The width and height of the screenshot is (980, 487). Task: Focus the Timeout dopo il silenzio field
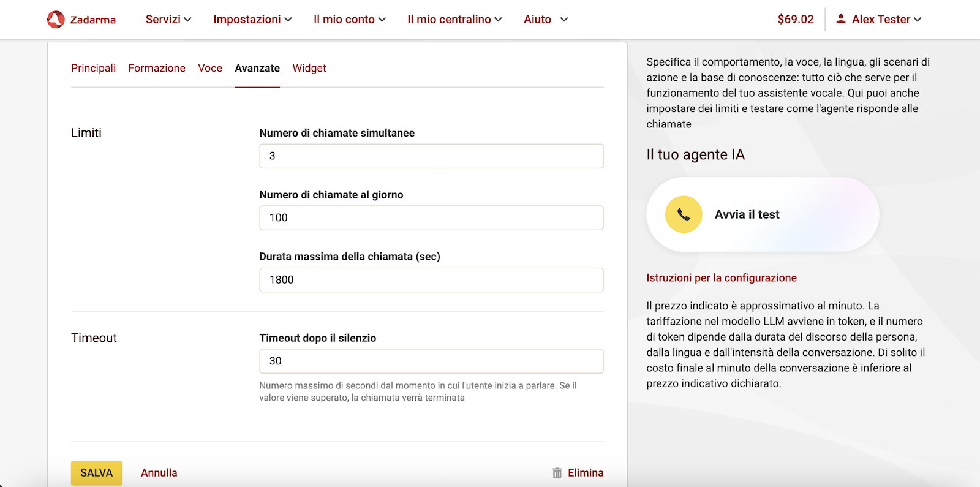(431, 361)
